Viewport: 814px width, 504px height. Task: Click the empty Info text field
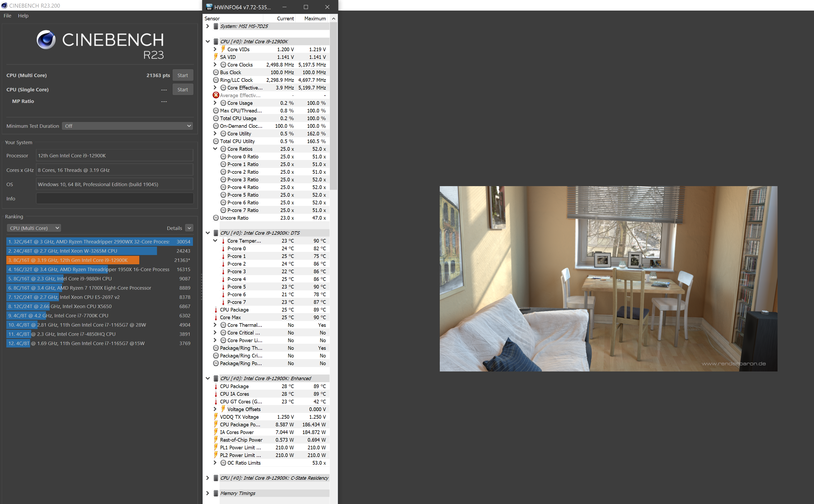coord(114,199)
